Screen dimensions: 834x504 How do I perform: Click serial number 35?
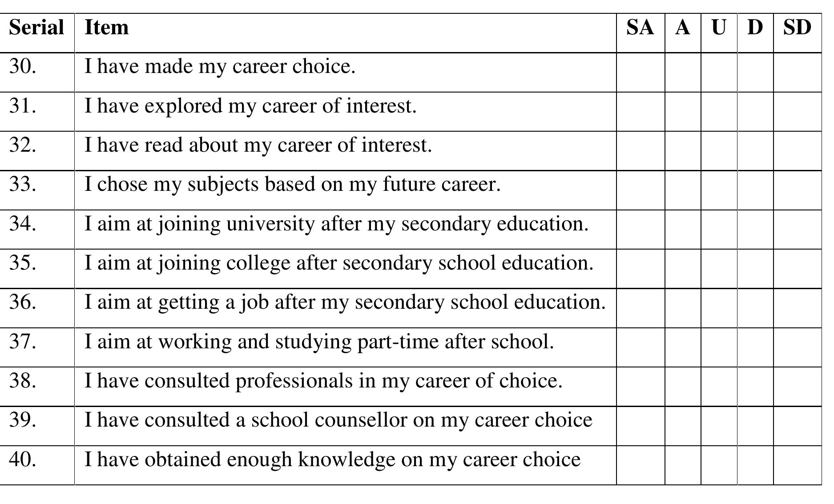point(23,263)
